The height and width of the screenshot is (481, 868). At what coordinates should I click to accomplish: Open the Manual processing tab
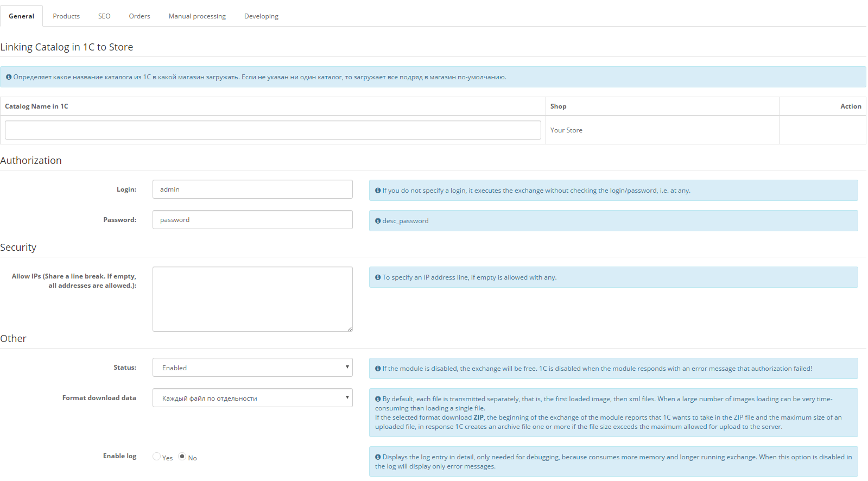tap(197, 16)
